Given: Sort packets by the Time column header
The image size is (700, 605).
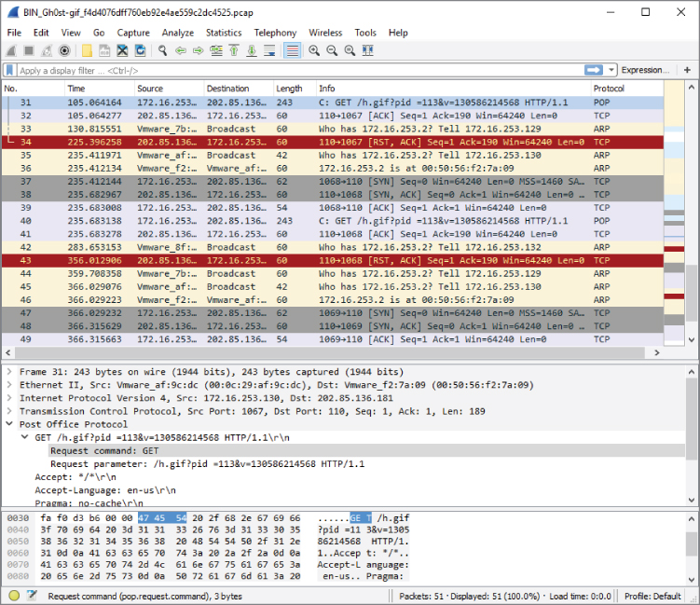Looking at the screenshot, I should [100, 89].
